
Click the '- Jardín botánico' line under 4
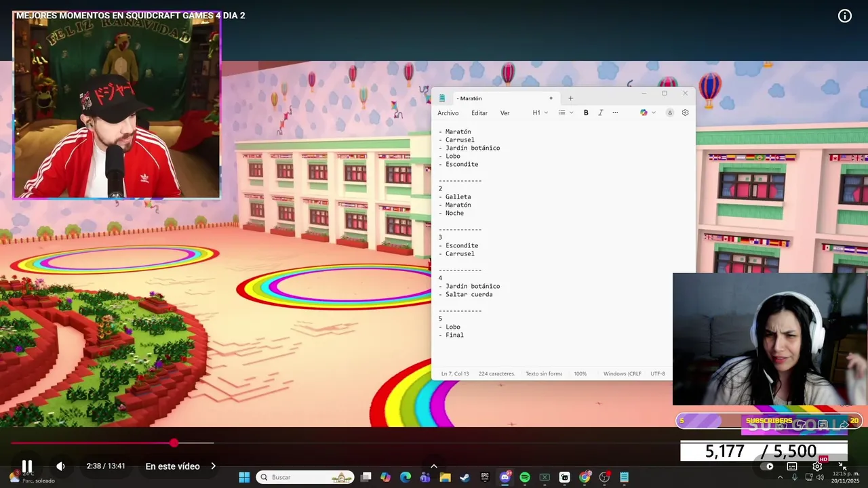point(469,286)
